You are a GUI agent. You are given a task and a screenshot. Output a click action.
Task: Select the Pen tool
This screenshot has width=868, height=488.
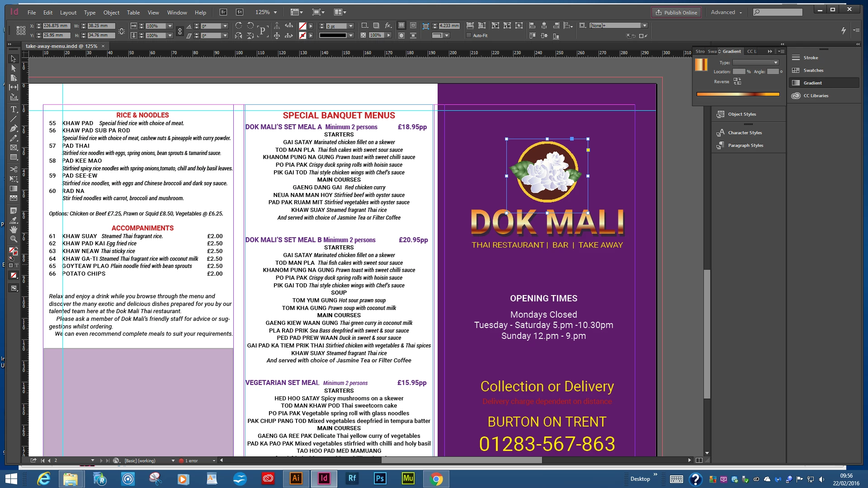14,128
